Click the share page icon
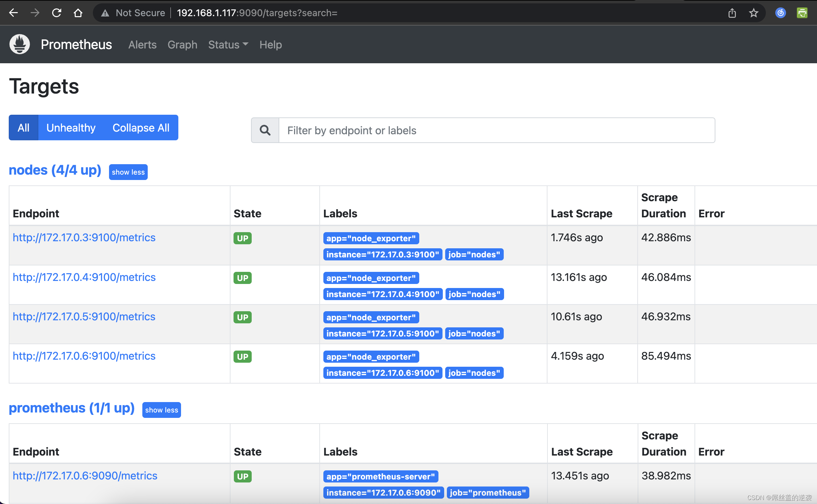 pyautogui.click(x=732, y=13)
